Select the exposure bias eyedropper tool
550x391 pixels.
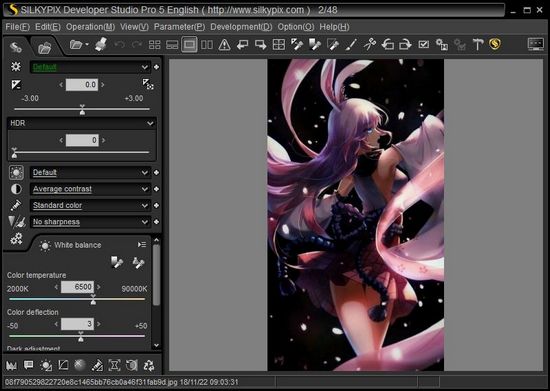pyautogui.click(x=297, y=45)
